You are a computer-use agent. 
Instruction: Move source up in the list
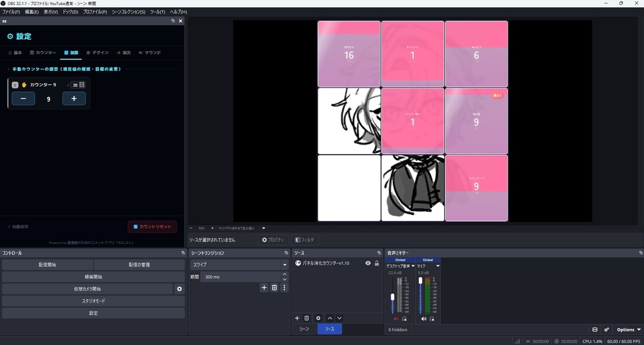[x=330, y=318]
